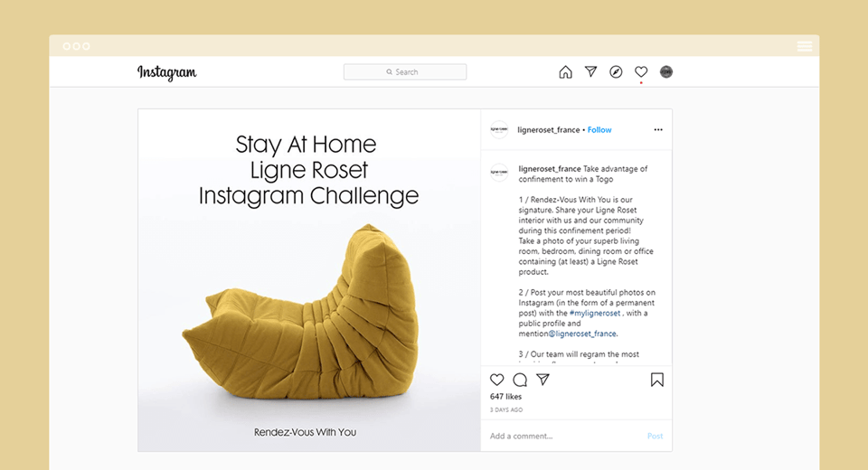Like the post with heart icon
868x470 pixels.
[497, 380]
